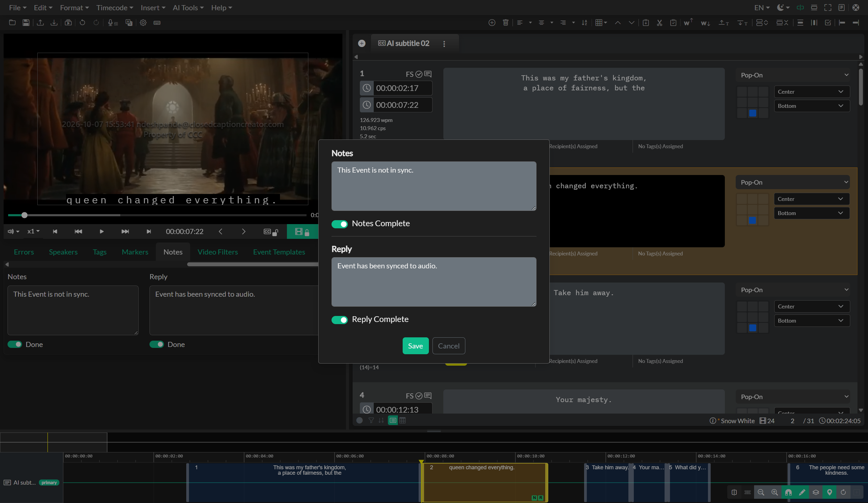This screenshot has height=503, width=868.
Task: Click the Save button in Notes dialog
Action: (x=416, y=346)
